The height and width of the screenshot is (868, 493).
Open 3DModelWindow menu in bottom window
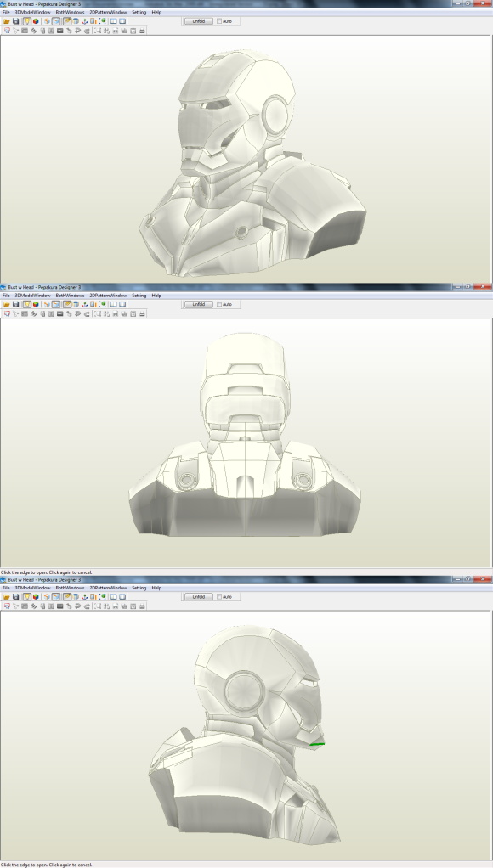(32, 588)
